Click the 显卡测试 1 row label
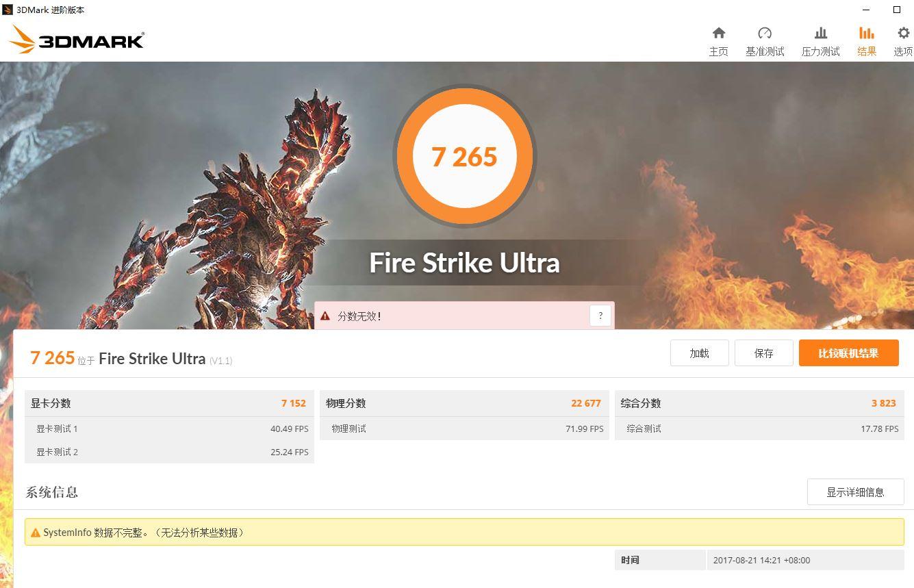The image size is (914, 588). click(57, 429)
